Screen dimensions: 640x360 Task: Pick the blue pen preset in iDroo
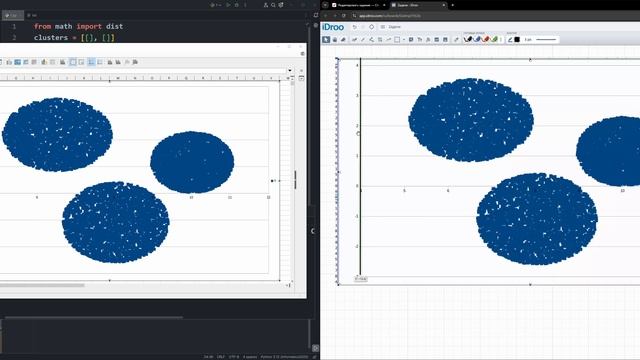477,40
